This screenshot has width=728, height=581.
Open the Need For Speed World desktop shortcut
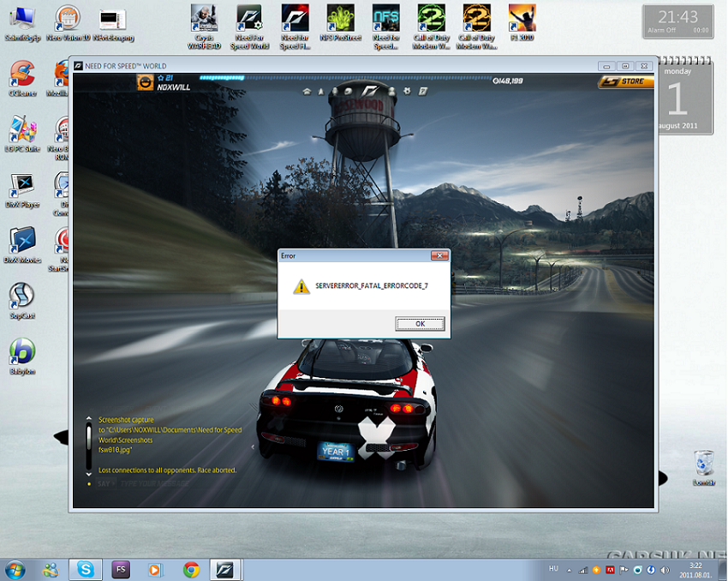coord(250,27)
